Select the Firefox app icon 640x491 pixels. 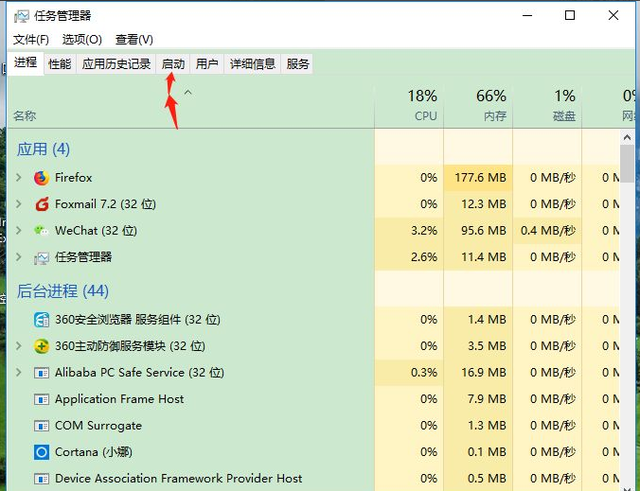click(41, 178)
